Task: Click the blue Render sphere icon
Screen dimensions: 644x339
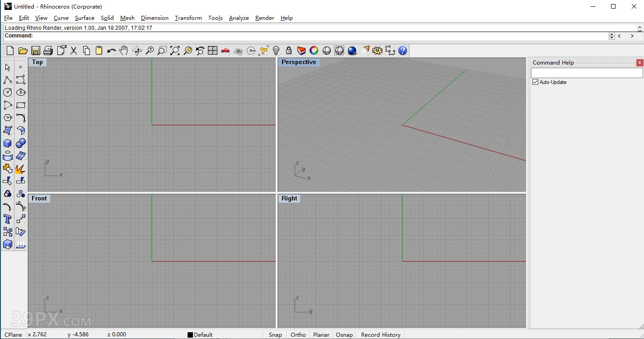Action: (x=352, y=51)
